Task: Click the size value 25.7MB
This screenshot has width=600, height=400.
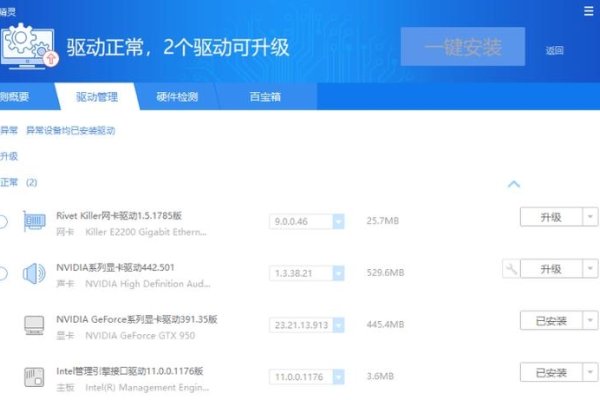Action: coord(383,221)
